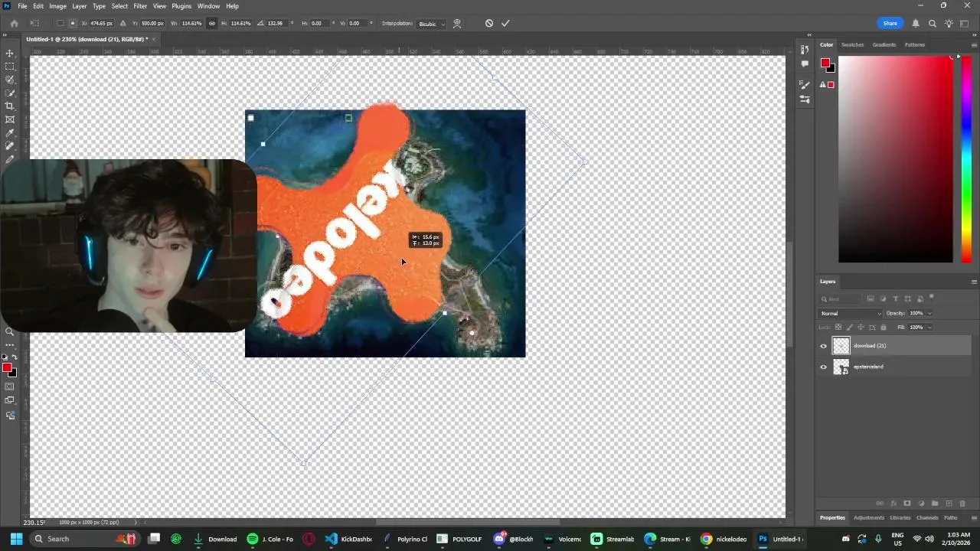Filter layers by type layers T icon

[895, 298]
